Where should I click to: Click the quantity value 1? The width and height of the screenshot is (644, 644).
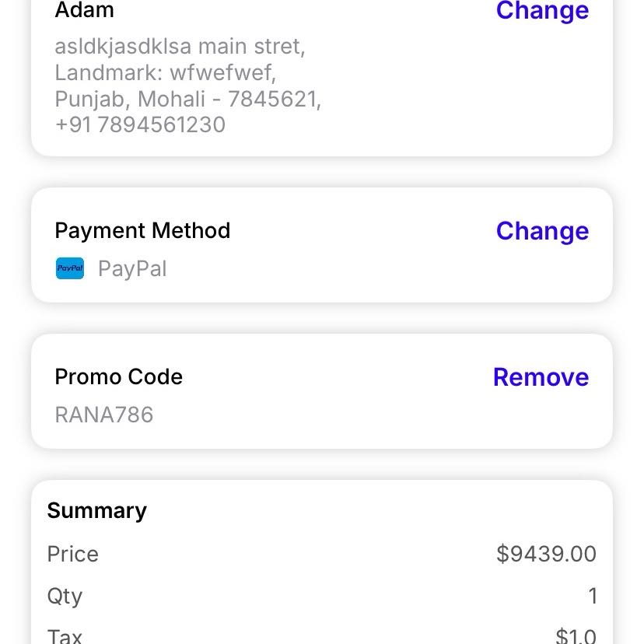(593, 596)
